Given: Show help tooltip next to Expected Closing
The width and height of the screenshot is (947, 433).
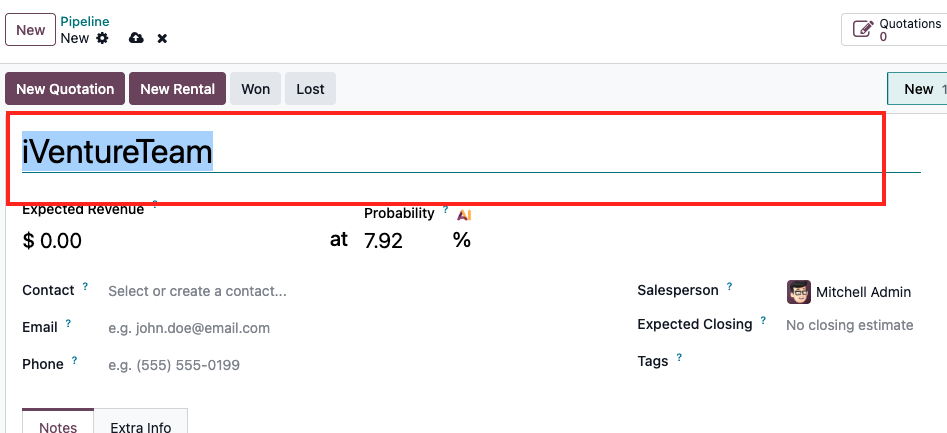Looking at the screenshot, I should 763,320.
